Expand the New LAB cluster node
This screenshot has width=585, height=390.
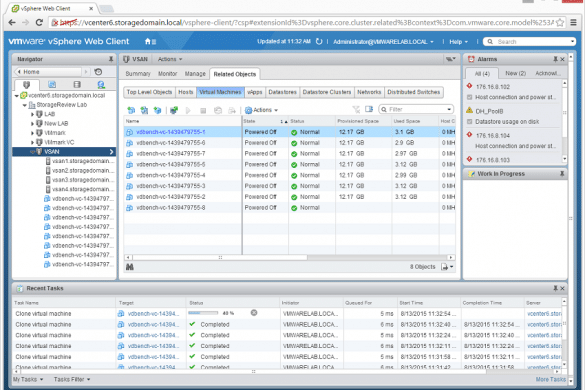32,124
